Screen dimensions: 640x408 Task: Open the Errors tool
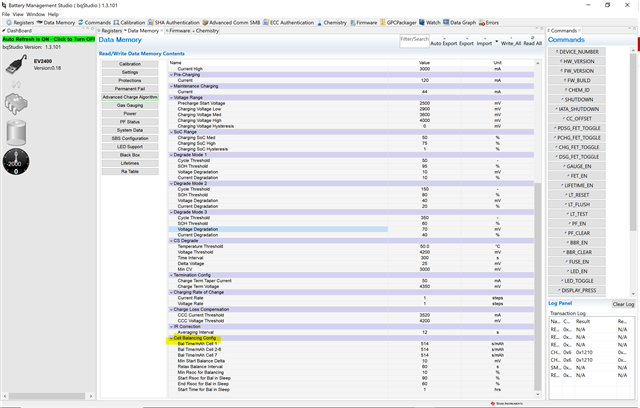(489, 22)
